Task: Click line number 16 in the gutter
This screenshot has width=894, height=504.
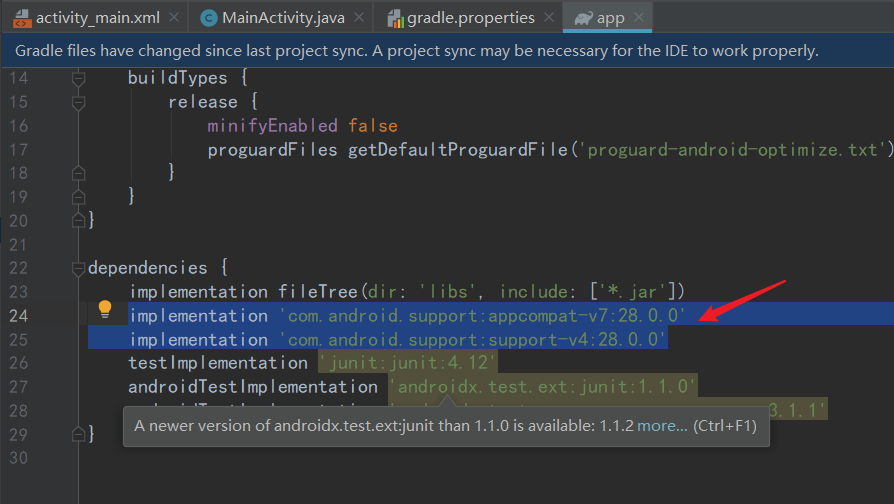Action: 19,125
